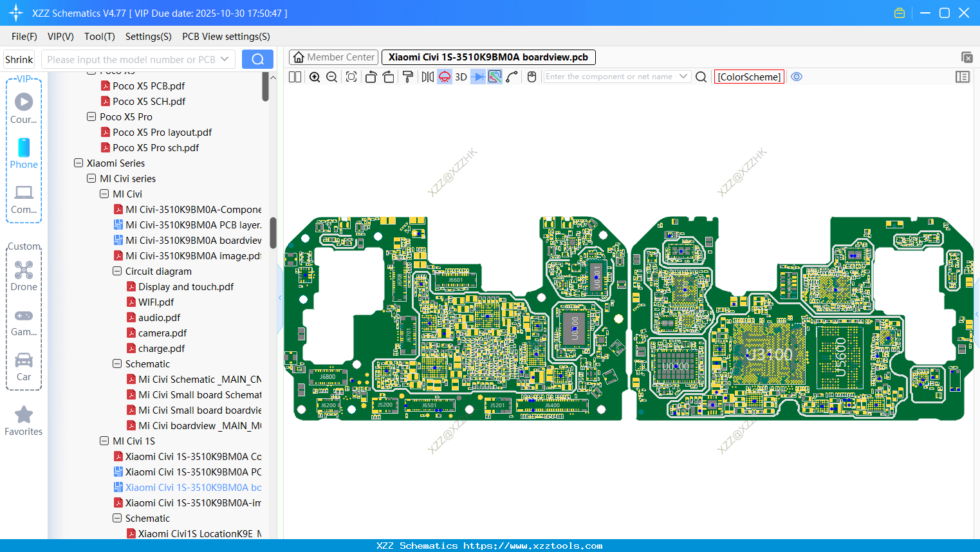This screenshot has width=980, height=552.
Task: Click the Member Center button
Action: tap(333, 57)
